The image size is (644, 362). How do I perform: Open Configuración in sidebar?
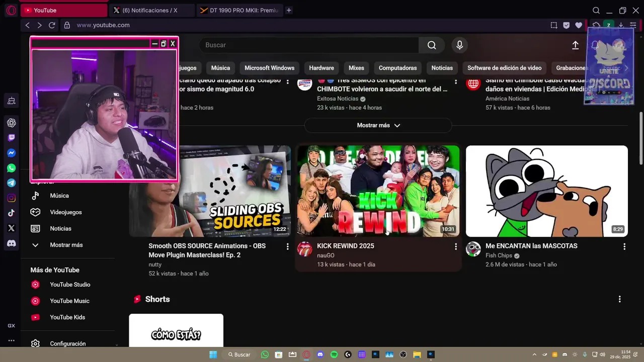(67, 343)
